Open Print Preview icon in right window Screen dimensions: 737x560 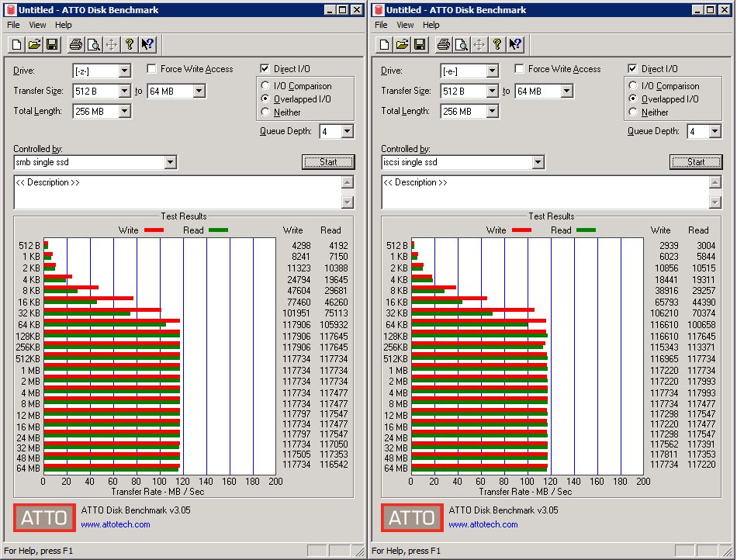pyautogui.click(x=461, y=45)
